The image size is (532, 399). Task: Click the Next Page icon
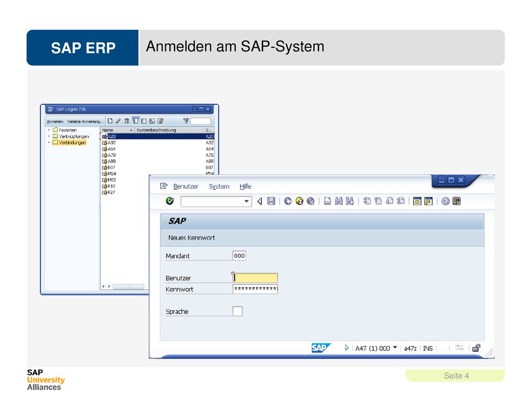390,201
